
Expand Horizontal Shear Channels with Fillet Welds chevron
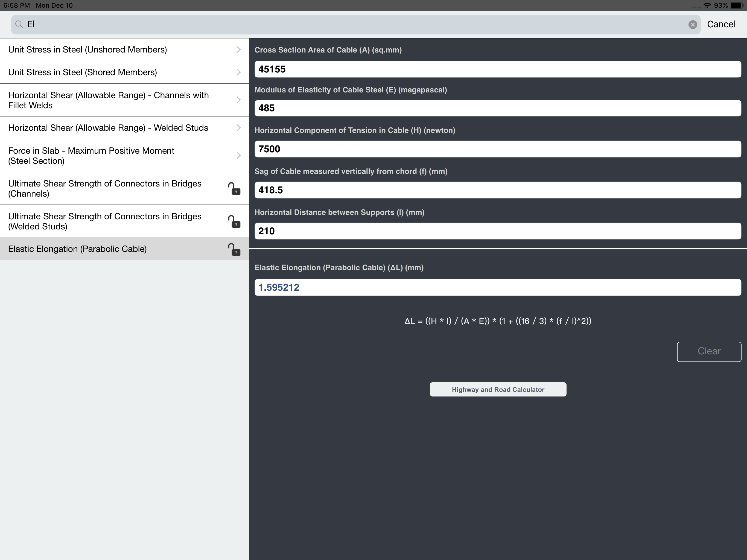click(238, 100)
